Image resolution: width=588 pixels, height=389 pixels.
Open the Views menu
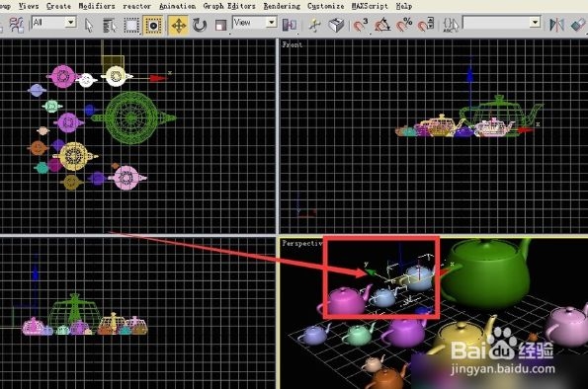29,6
